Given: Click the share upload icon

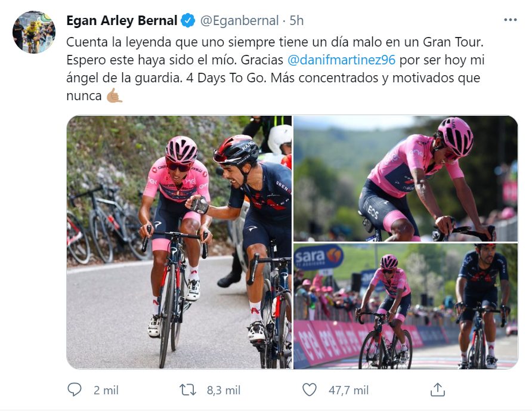Looking at the screenshot, I should [x=437, y=390].
